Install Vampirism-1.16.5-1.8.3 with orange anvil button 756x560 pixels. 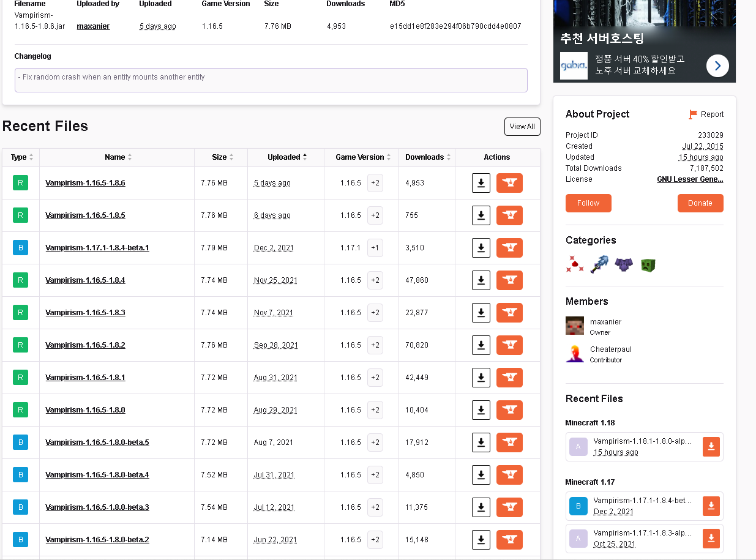click(x=509, y=313)
